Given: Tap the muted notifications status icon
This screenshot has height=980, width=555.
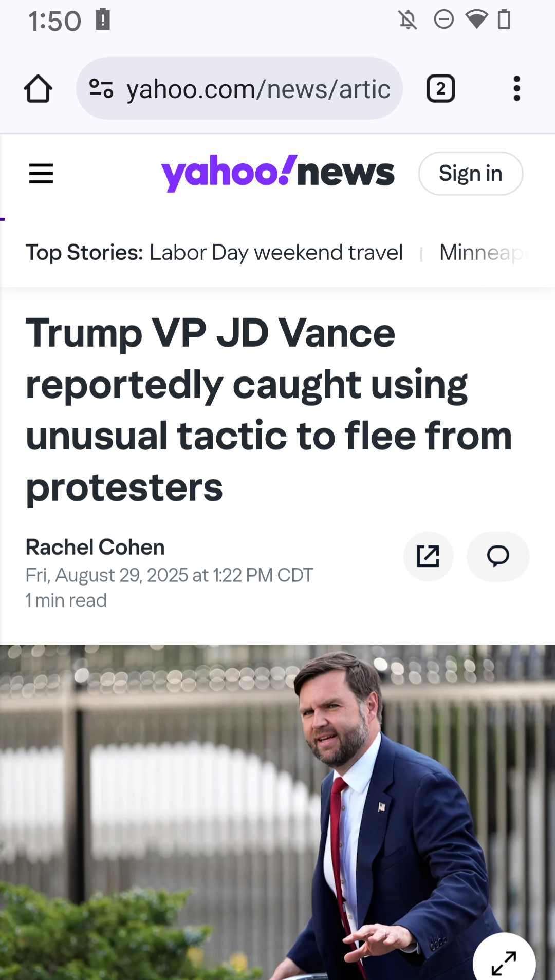Looking at the screenshot, I should [x=408, y=20].
